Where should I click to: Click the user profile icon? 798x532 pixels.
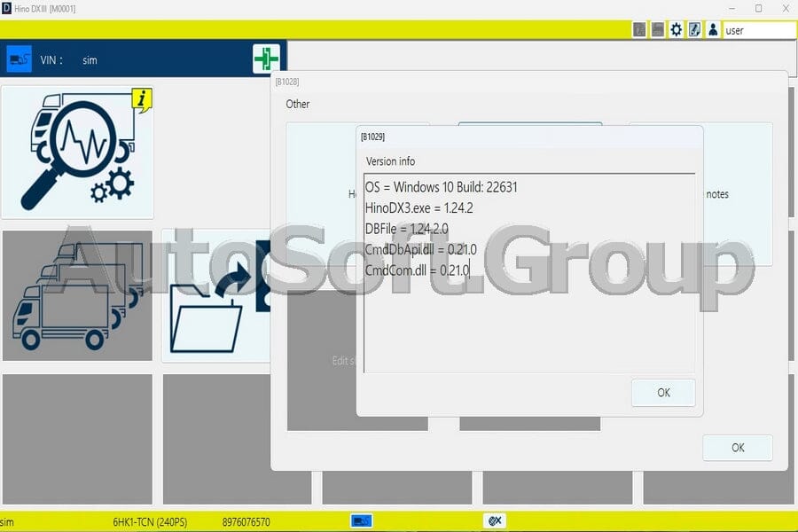coord(713,30)
